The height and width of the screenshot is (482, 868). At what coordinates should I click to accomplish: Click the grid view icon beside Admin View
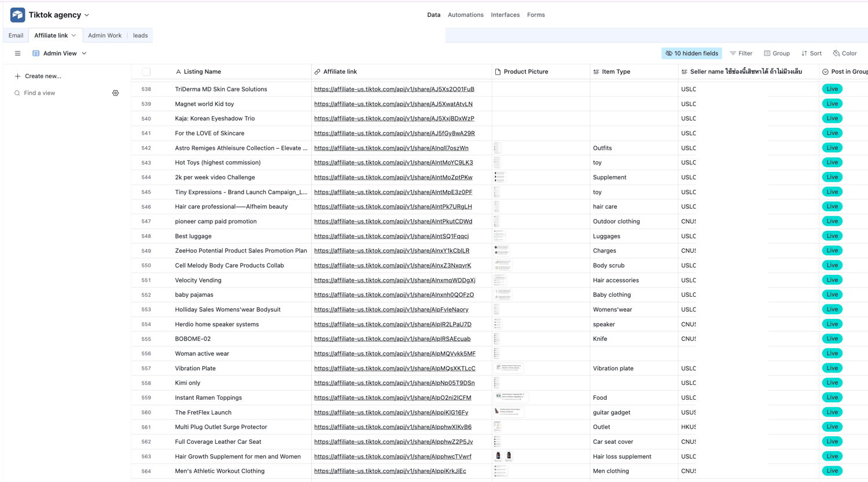pyautogui.click(x=36, y=53)
